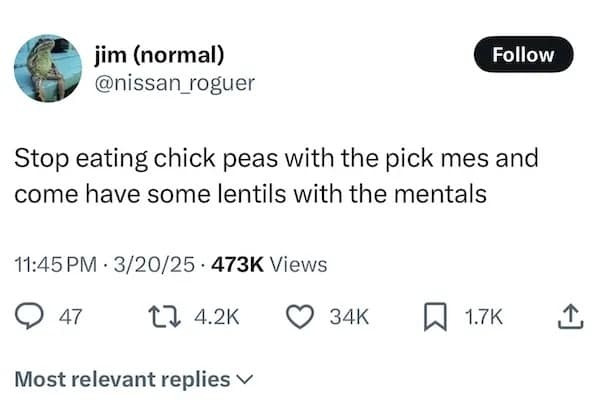Click the Views label beside 473K
The height and width of the screenshot is (407, 600).
click(x=299, y=264)
